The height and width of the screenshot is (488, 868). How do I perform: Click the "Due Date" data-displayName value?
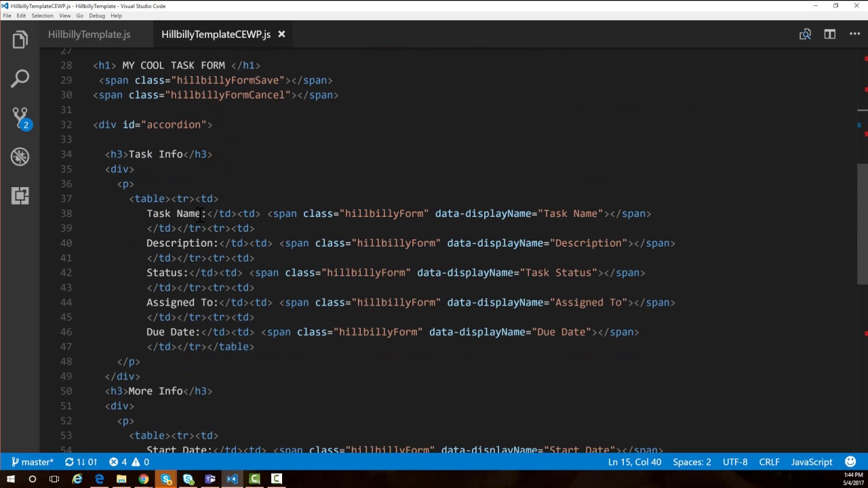[561, 332]
